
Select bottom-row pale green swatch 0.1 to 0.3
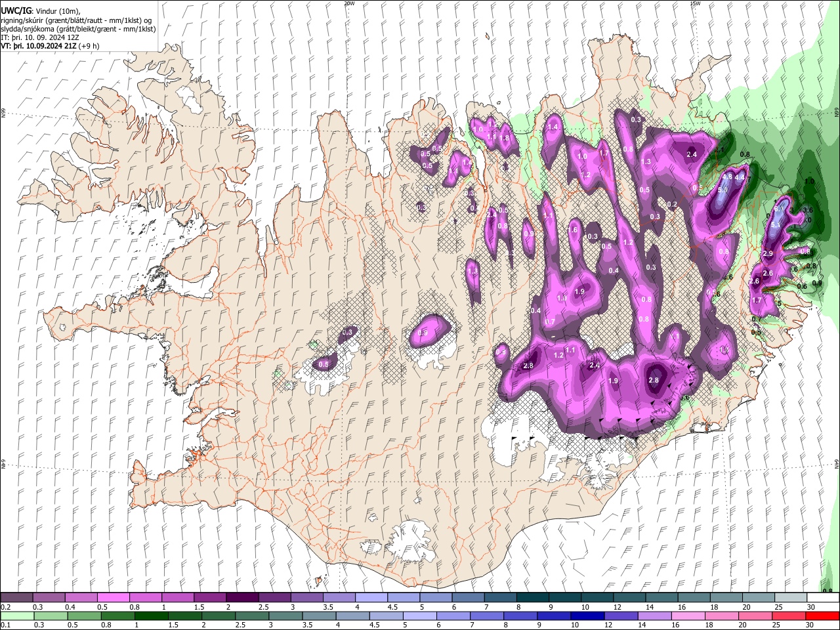point(17,616)
